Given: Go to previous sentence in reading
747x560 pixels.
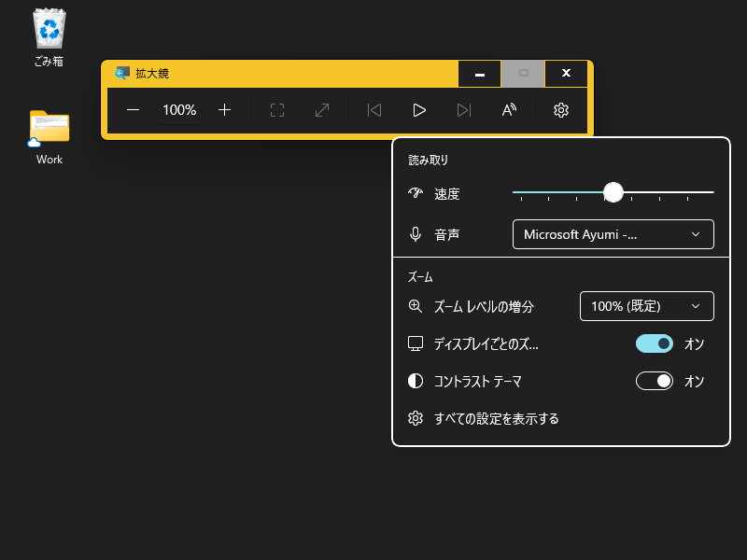Looking at the screenshot, I should pyautogui.click(x=374, y=110).
